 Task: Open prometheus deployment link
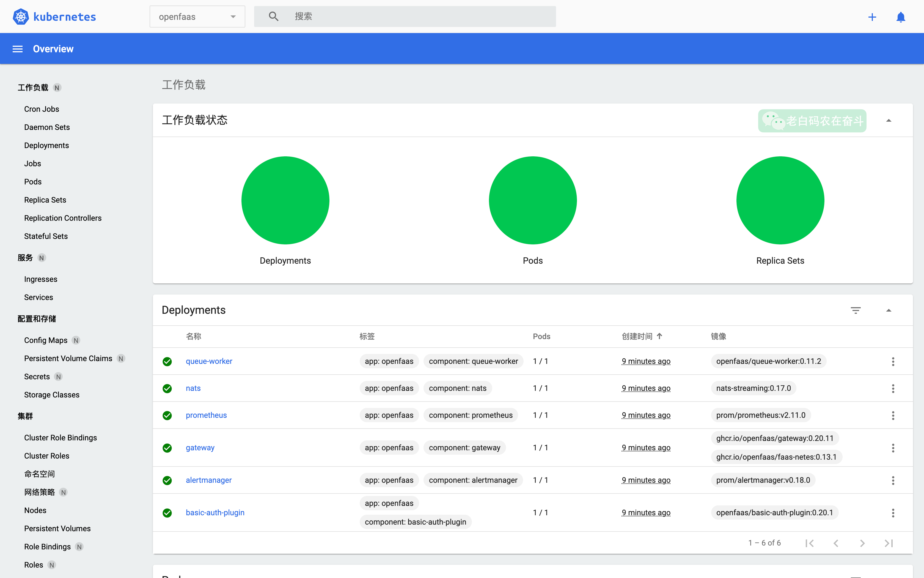206,415
